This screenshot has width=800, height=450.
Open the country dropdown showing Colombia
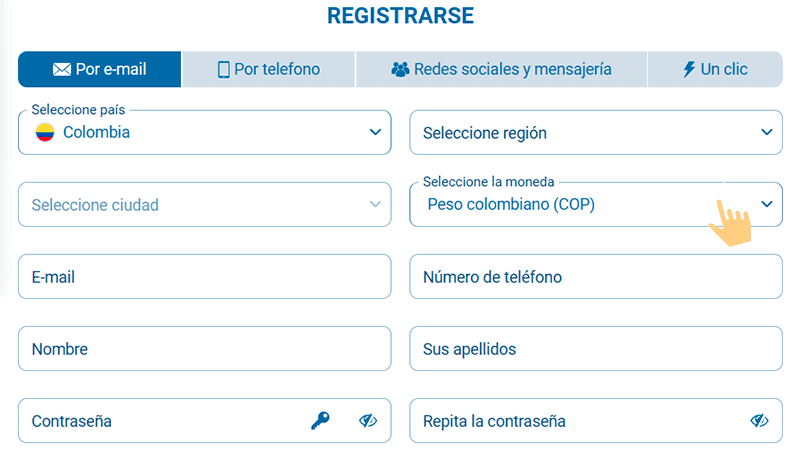(x=204, y=132)
